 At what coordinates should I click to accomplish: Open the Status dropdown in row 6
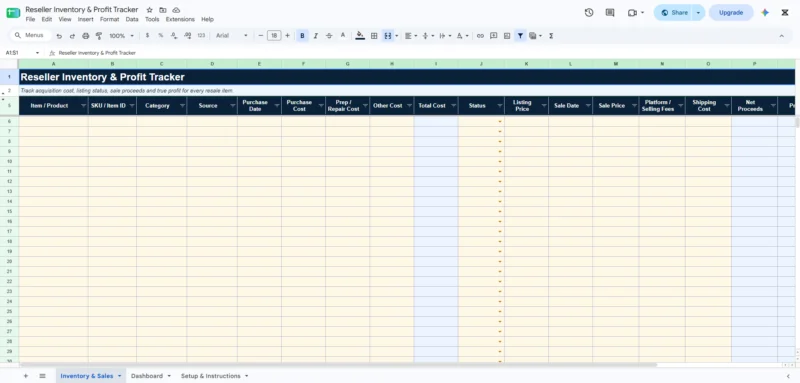[x=500, y=121]
